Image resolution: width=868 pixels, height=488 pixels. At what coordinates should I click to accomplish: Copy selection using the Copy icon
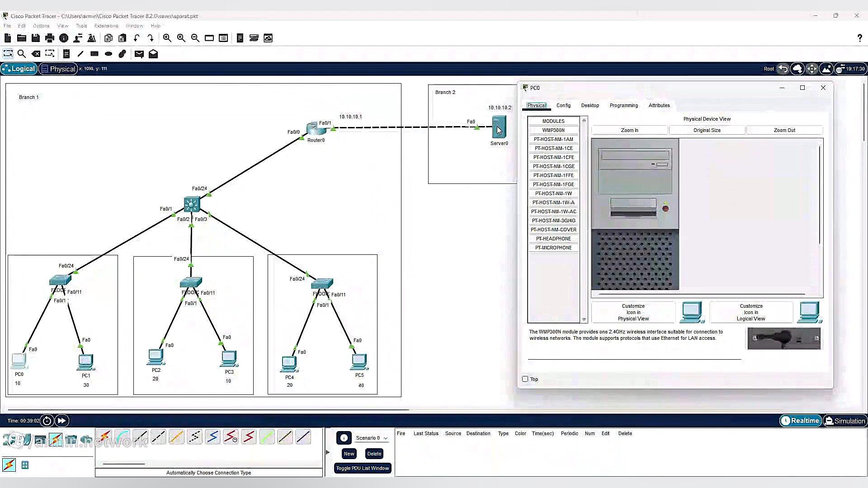pos(108,38)
